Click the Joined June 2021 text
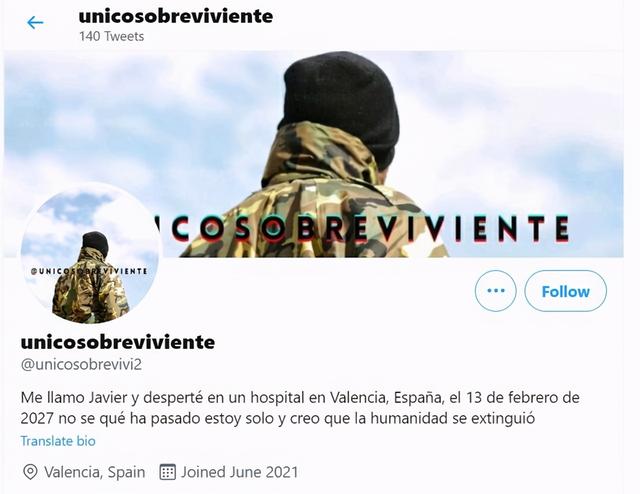This screenshot has width=640, height=494. pyautogui.click(x=239, y=472)
